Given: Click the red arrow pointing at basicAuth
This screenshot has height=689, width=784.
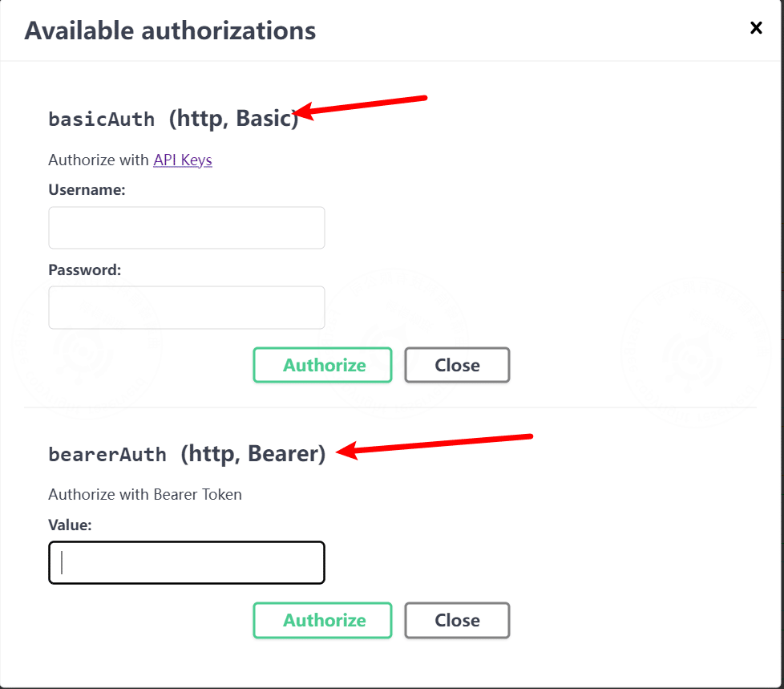Looking at the screenshot, I should 360,107.
